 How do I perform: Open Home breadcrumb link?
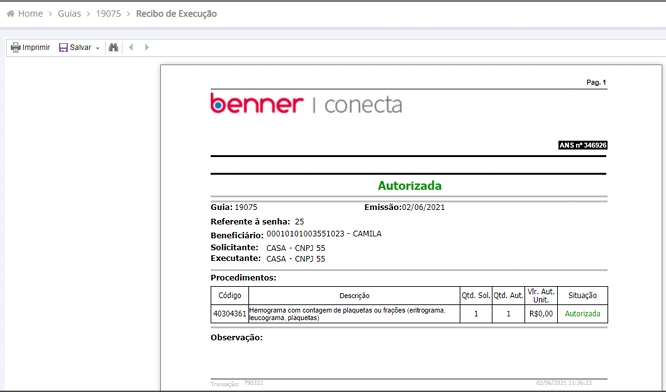30,14
